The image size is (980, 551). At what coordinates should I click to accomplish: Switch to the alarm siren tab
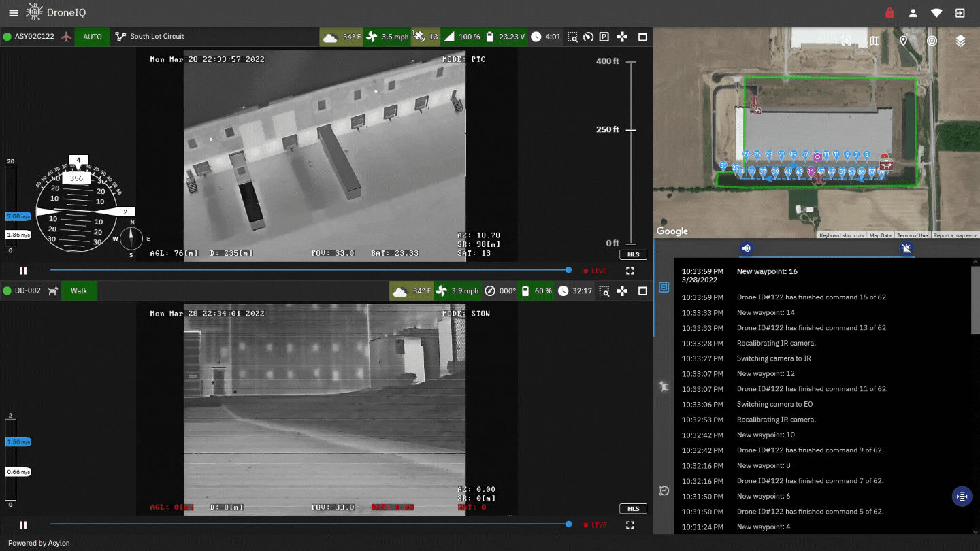[906, 248]
